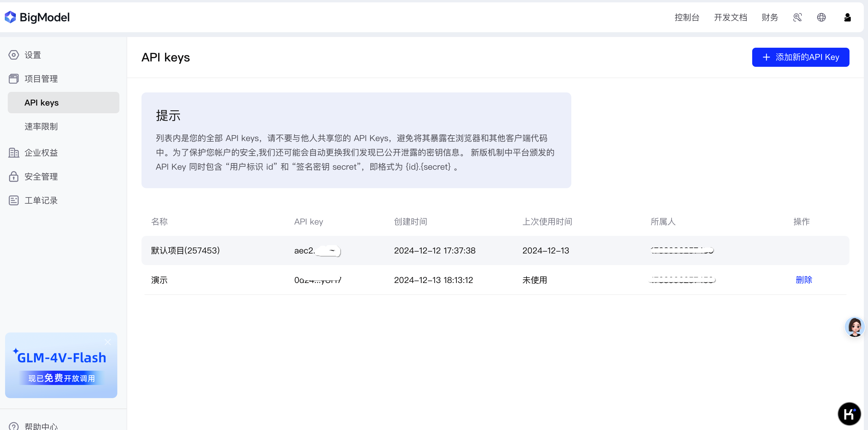Close the GLM-4V-Flash promo banner
This screenshot has height=430, width=868.
107,342
